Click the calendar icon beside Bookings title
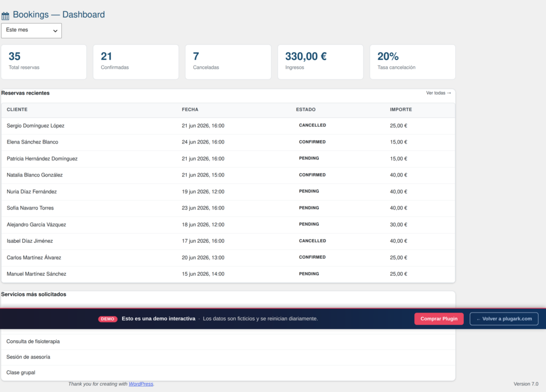Screen dimensions: 546x392 point(5,15)
